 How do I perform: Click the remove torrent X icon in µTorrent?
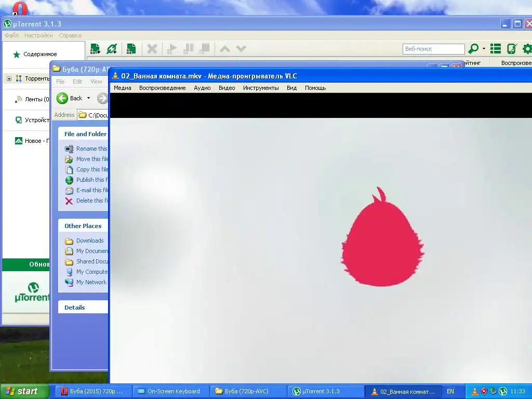(152, 49)
